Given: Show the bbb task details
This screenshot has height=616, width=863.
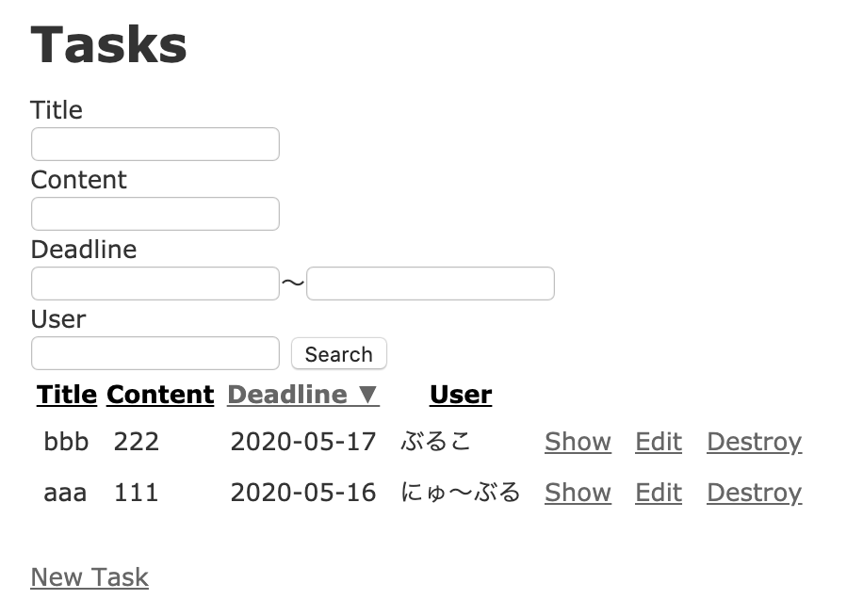Looking at the screenshot, I should pos(578,442).
